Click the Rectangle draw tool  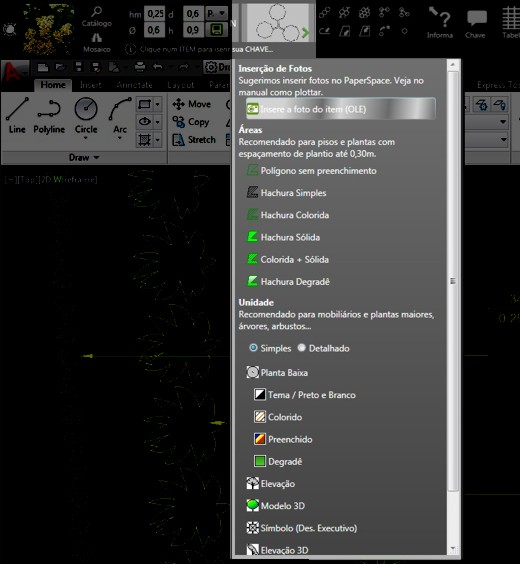(x=145, y=104)
